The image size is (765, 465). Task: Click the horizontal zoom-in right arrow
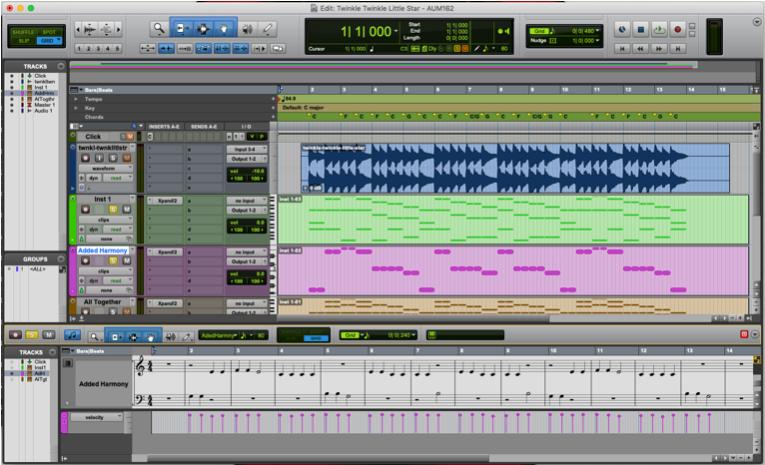tap(119, 30)
